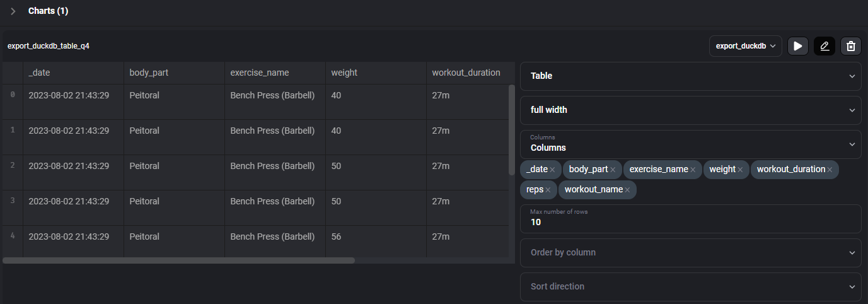868x304 pixels.
Task: Open the Columns selection dropdown
Action: coord(690,144)
